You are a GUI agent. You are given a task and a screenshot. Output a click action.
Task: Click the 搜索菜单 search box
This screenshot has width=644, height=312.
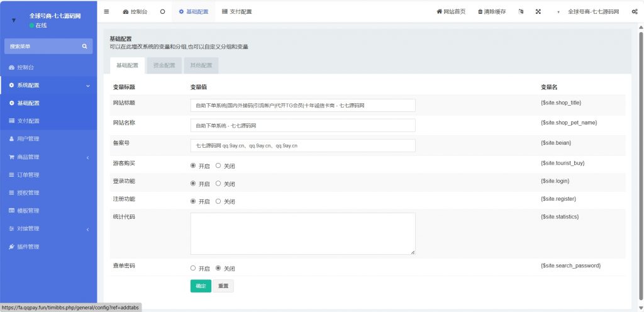coord(48,47)
